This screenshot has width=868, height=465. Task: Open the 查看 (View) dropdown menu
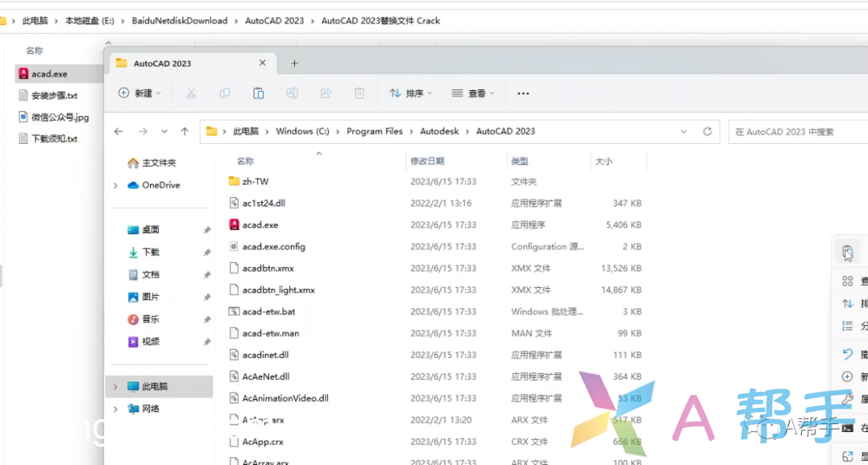point(473,93)
